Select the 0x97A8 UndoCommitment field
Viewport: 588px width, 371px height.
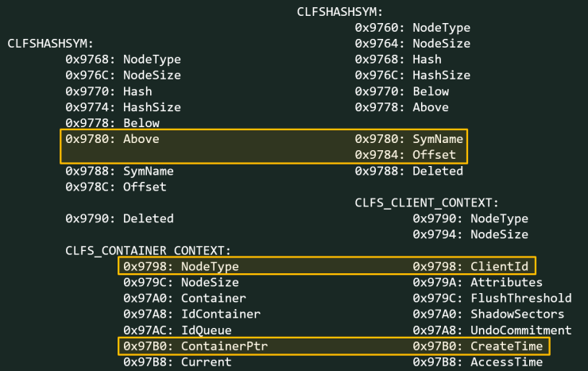492,330
